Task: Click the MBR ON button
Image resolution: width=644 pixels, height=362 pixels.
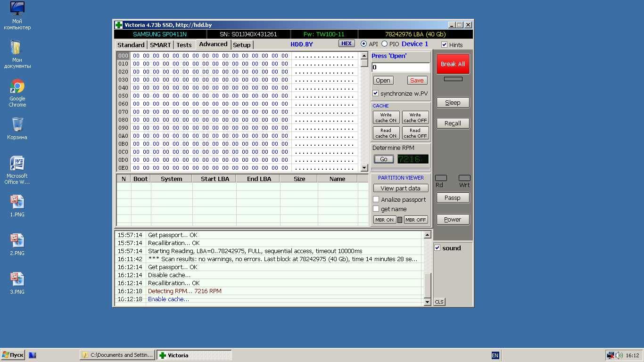Action: click(384, 220)
